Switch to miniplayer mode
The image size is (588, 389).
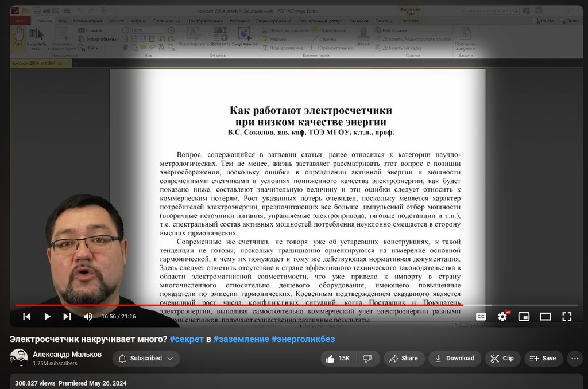[524, 316]
